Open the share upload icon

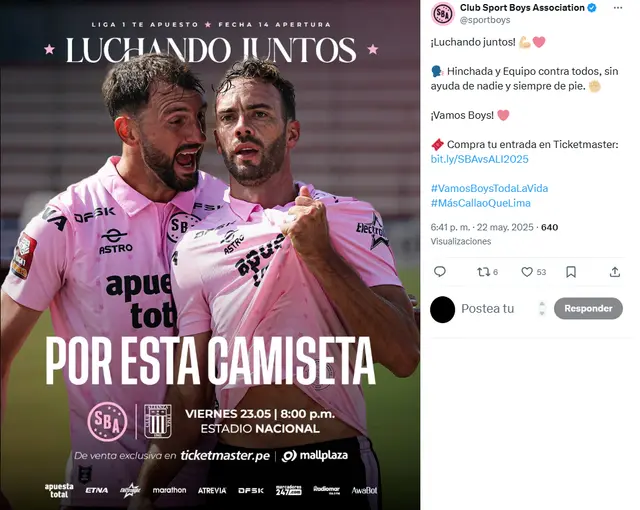point(615,272)
